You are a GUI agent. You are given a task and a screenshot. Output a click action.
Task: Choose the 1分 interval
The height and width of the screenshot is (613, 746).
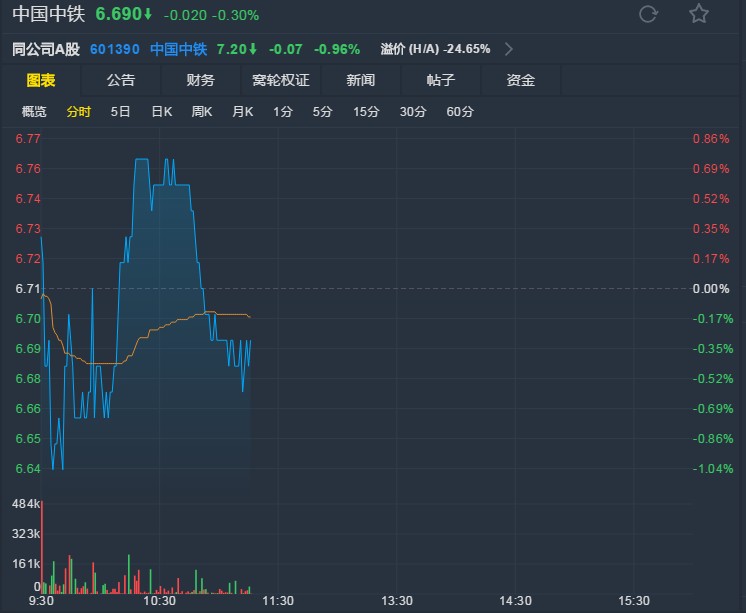click(283, 112)
